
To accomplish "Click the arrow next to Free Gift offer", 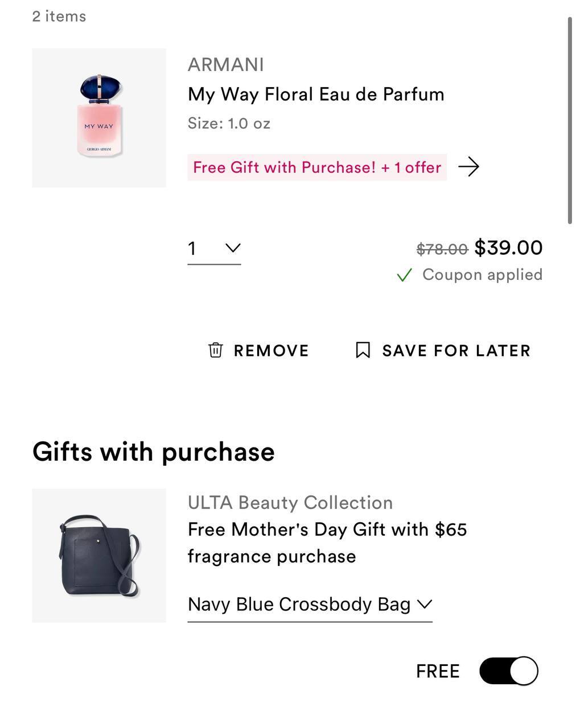I will 468,167.
